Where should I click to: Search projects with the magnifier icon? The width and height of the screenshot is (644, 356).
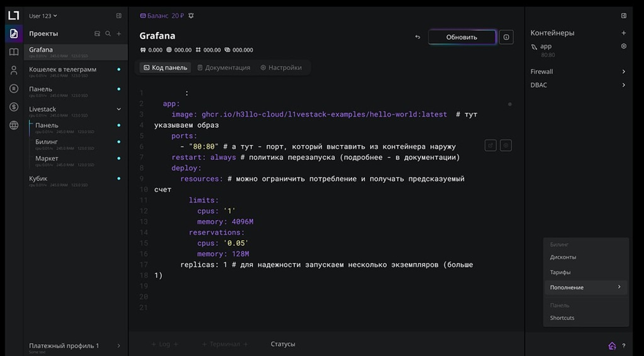(108, 33)
